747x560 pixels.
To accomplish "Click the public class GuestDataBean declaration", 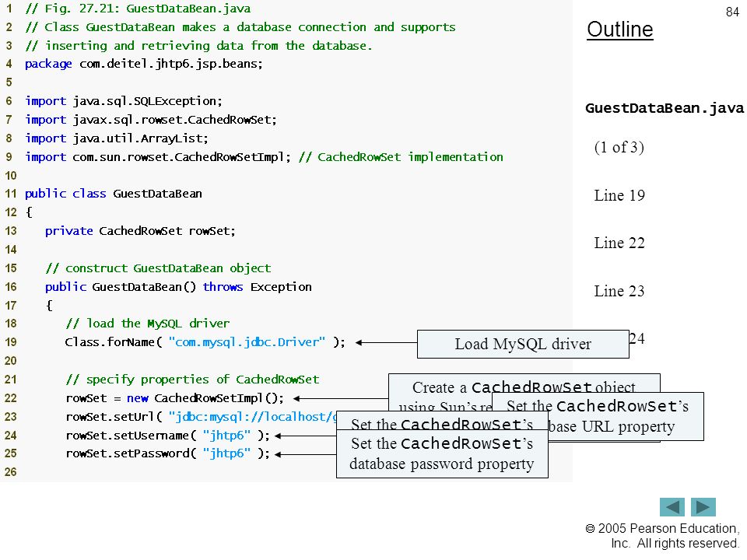I will pos(114,194).
